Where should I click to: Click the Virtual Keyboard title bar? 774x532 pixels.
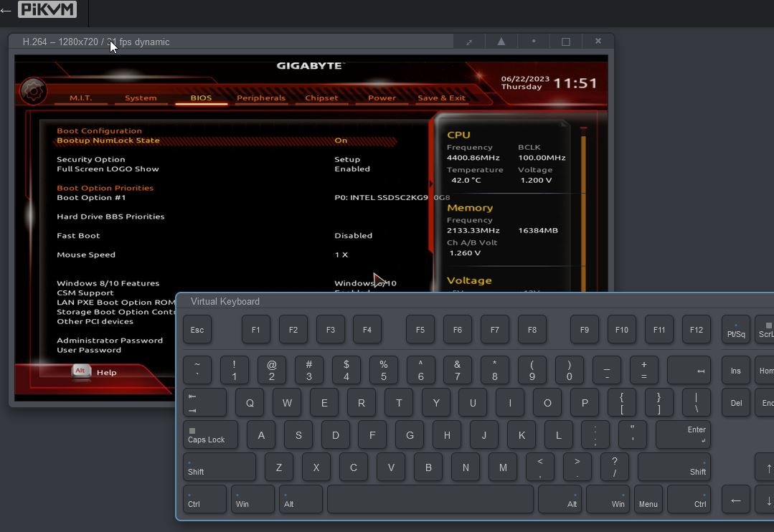[x=476, y=302]
